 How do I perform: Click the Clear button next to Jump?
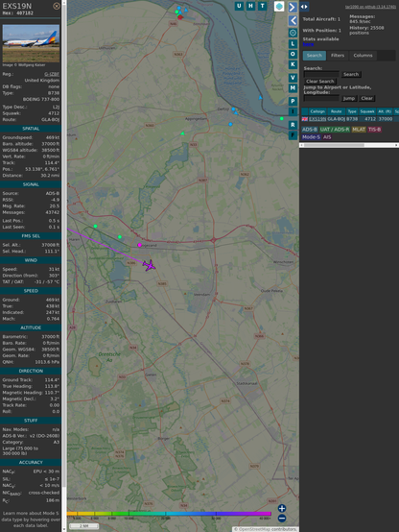tap(366, 98)
